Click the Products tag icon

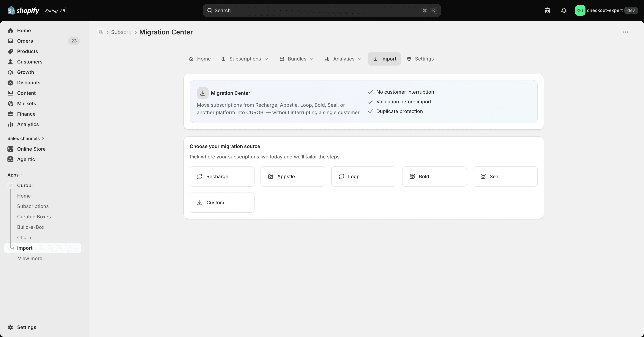click(10, 51)
